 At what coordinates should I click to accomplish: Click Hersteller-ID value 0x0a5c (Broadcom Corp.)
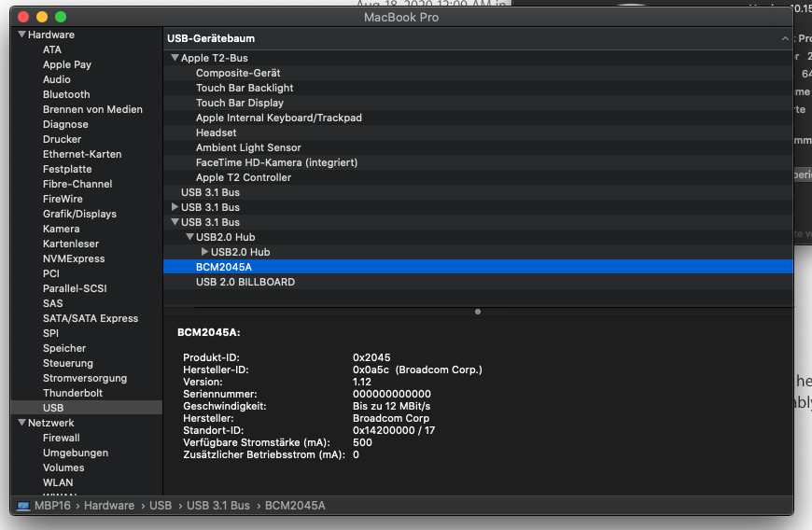417,370
